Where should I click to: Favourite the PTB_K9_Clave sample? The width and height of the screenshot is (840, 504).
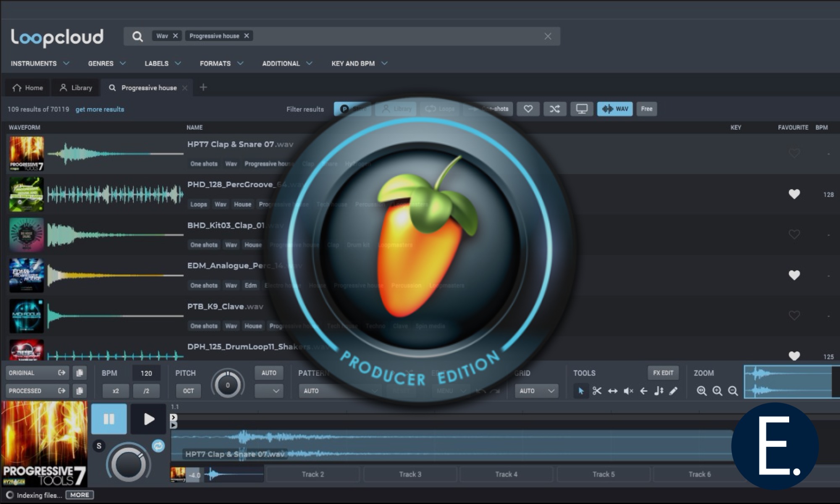[794, 315]
